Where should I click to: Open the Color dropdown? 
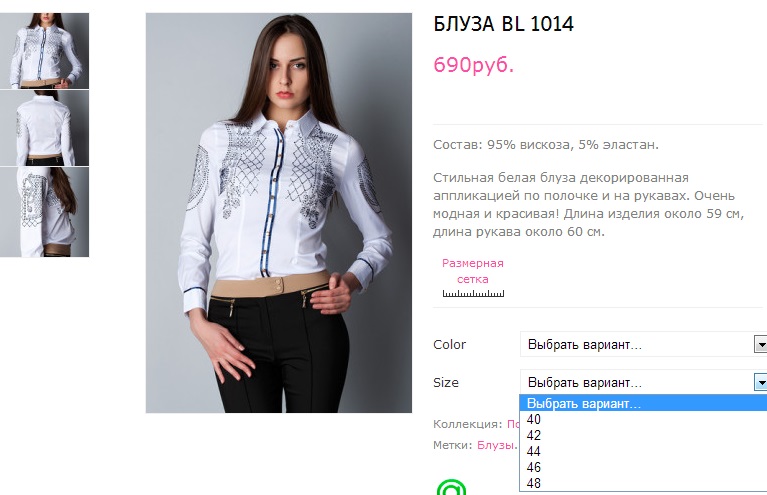(x=642, y=345)
